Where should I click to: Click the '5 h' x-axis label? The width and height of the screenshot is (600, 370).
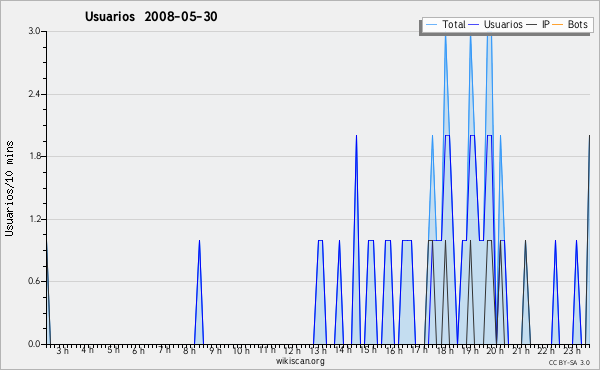tap(113, 350)
